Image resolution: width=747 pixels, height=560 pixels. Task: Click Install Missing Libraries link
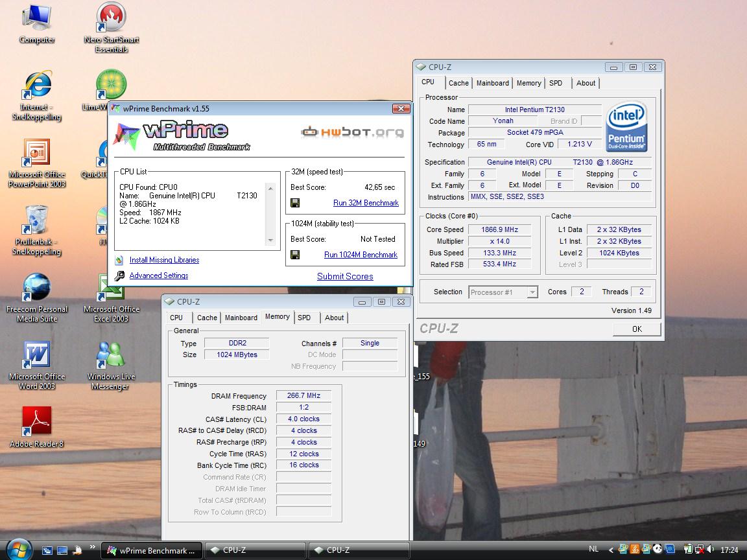click(x=164, y=260)
